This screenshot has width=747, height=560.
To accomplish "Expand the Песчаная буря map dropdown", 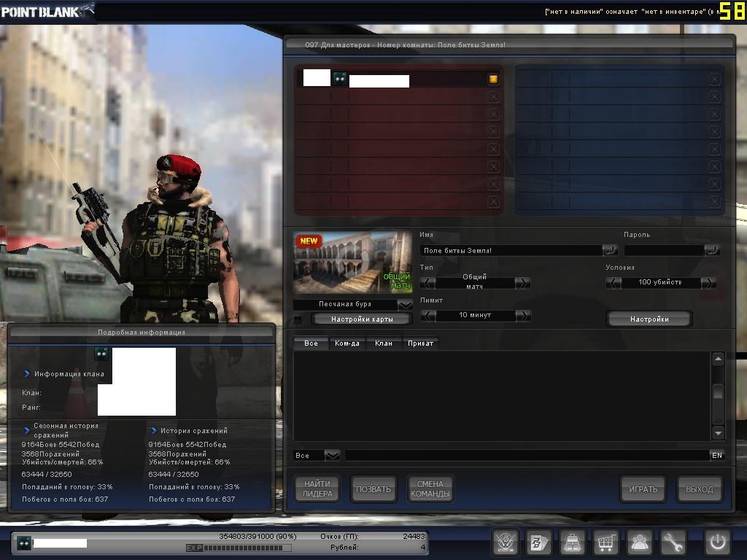I will [x=405, y=304].
